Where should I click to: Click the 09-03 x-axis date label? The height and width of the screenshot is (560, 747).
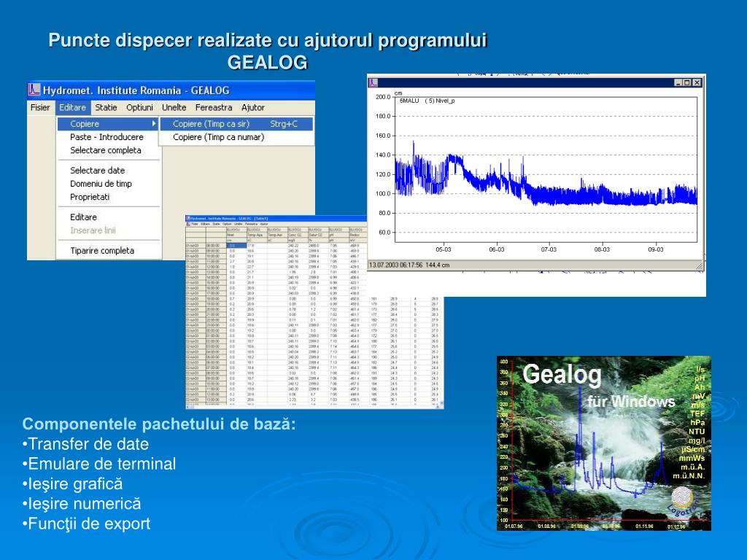(656, 249)
